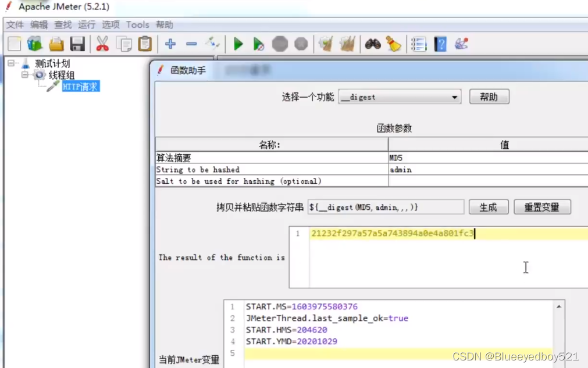Click the JMeterThread.last_sample_ok line

pyautogui.click(x=327, y=318)
